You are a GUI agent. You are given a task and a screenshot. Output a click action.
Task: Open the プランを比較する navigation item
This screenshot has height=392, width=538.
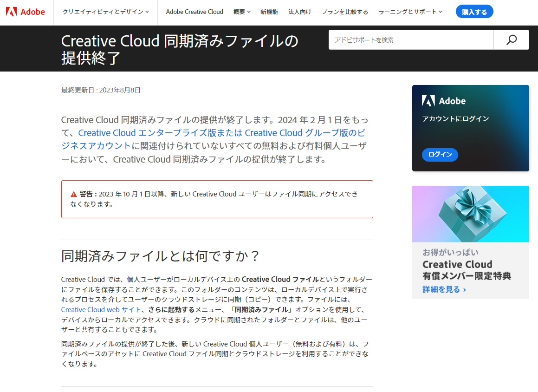345,12
